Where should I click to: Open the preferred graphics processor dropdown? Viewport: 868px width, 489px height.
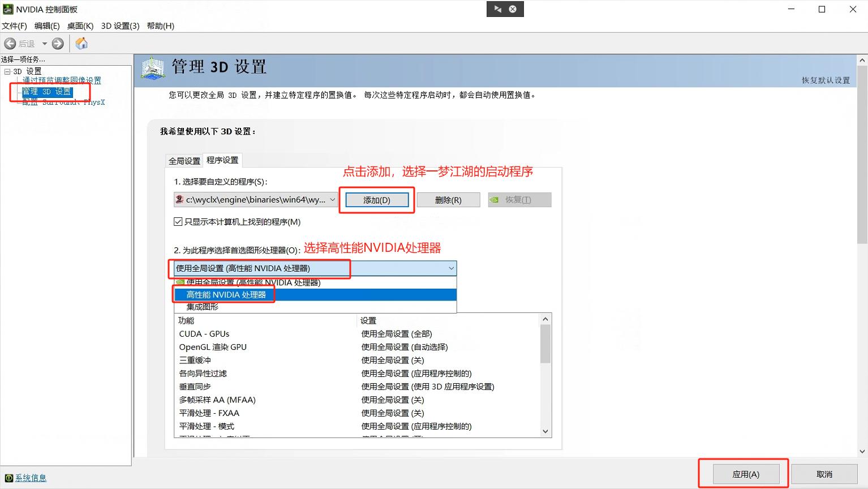[315, 268]
